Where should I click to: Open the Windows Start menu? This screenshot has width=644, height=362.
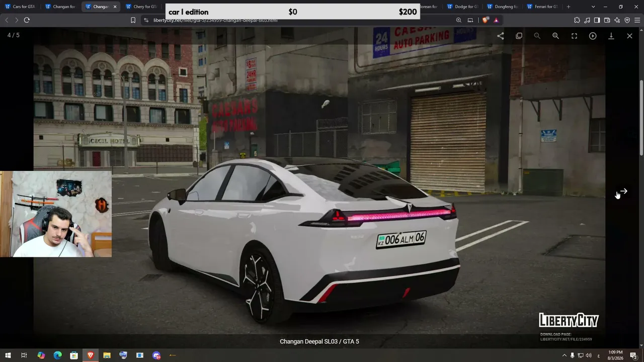pos(8,355)
